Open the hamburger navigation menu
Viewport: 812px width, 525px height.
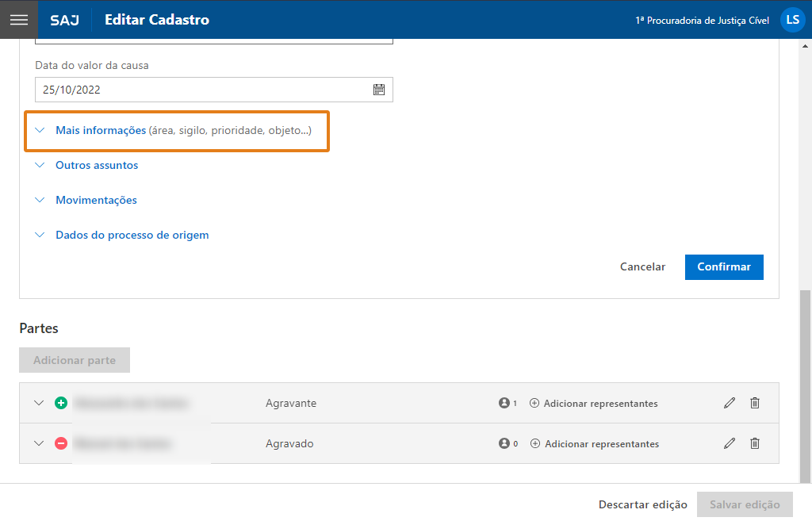pos(19,20)
